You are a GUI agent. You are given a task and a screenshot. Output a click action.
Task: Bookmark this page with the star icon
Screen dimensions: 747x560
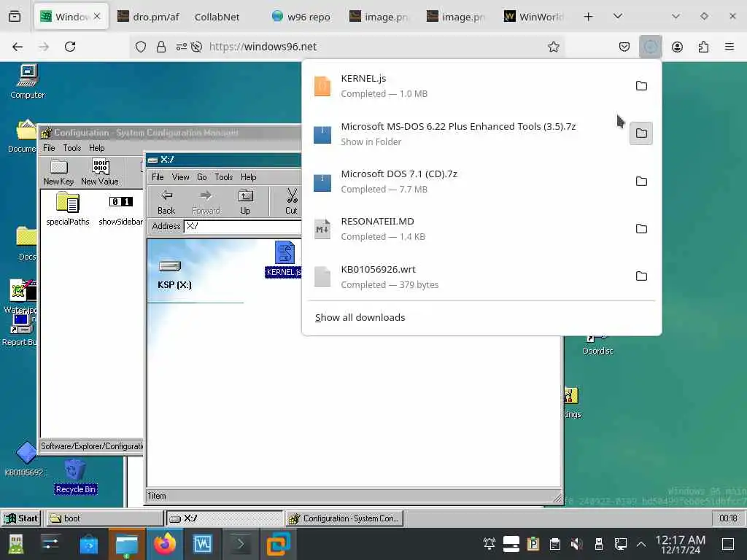(x=553, y=47)
